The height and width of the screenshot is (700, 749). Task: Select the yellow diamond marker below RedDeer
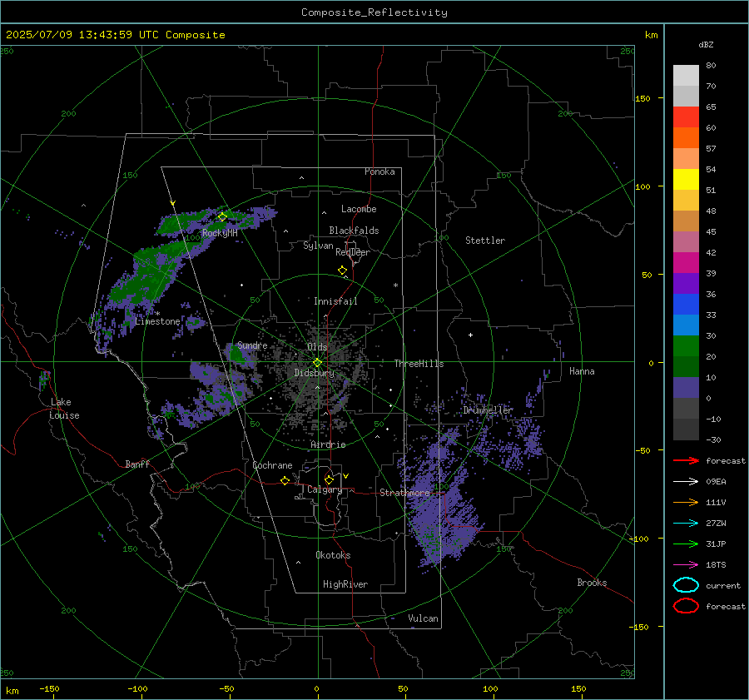pyautogui.click(x=342, y=271)
